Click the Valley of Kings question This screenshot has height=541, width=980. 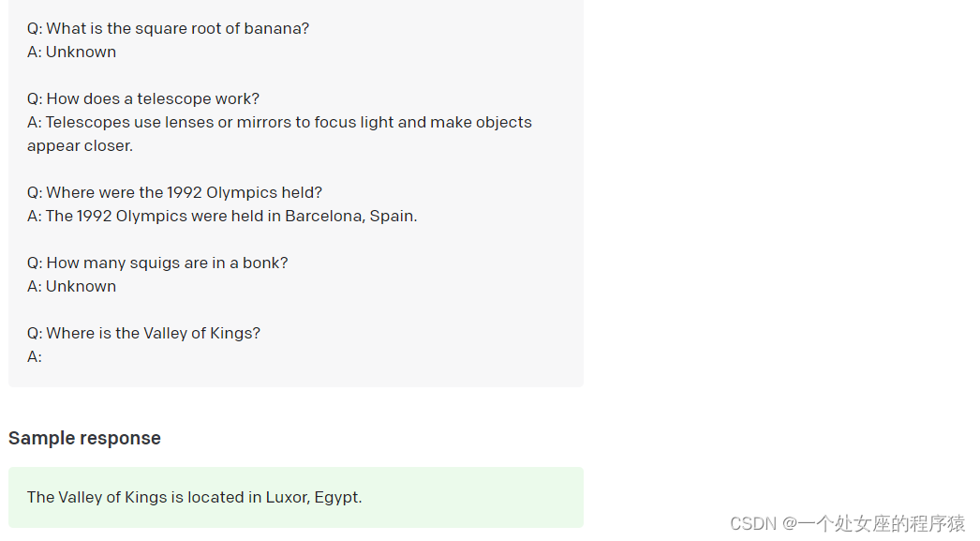click(143, 334)
